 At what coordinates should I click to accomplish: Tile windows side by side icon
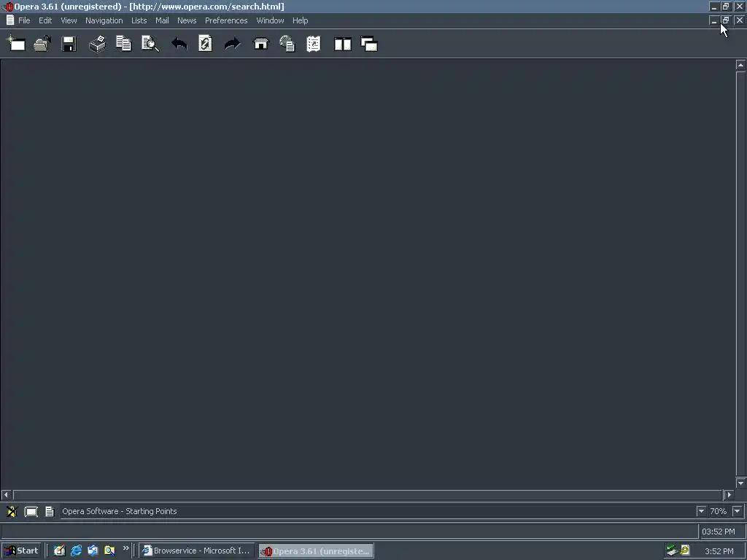[x=343, y=44]
